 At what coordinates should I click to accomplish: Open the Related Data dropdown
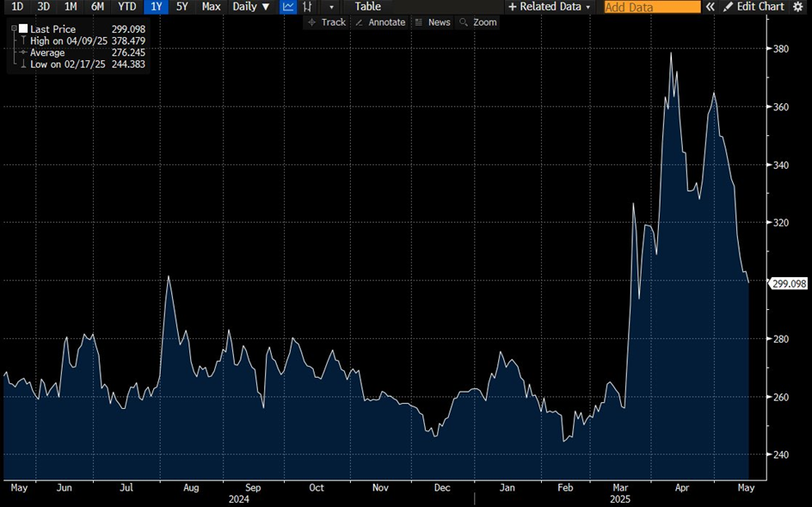click(550, 7)
